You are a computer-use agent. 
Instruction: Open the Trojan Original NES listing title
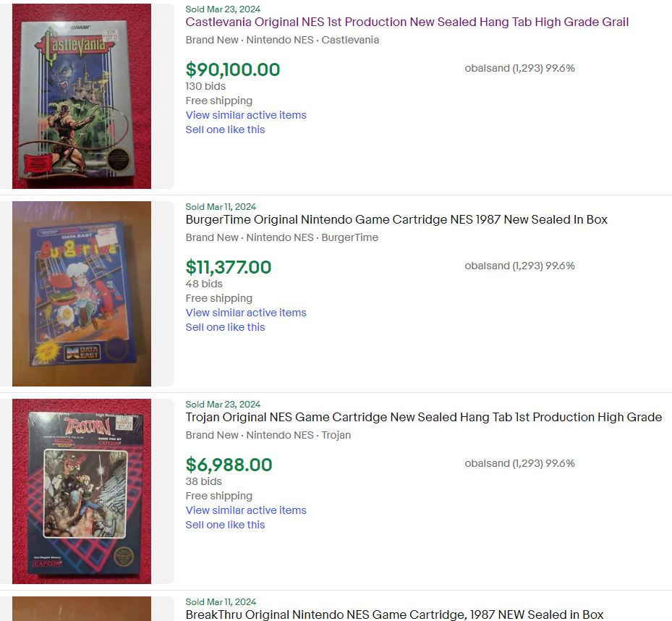423,418
